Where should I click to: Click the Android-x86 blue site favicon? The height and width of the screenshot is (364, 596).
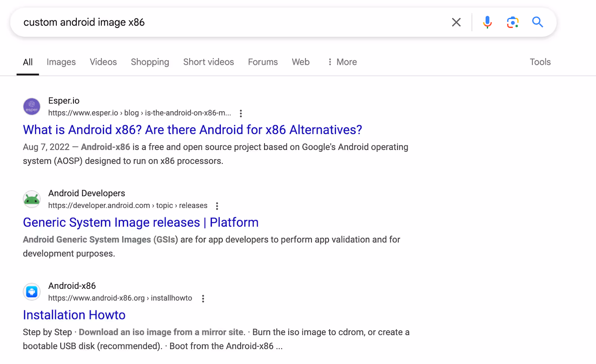pos(32,292)
